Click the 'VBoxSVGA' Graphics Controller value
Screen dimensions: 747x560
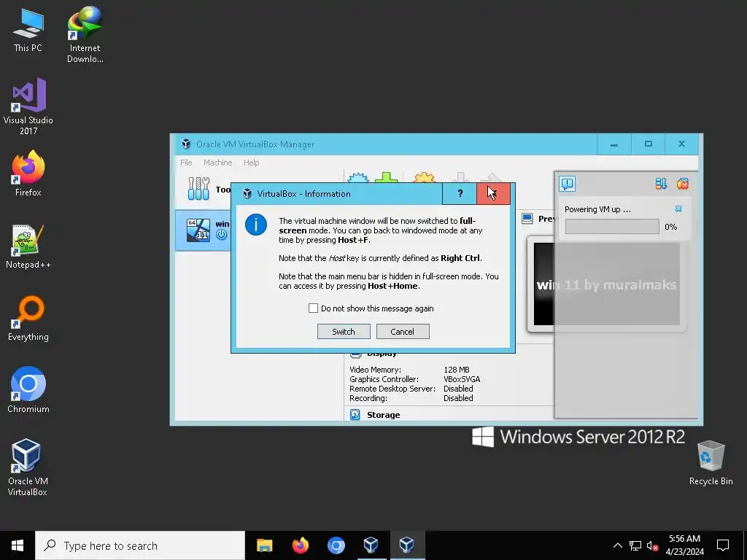pyautogui.click(x=462, y=379)
